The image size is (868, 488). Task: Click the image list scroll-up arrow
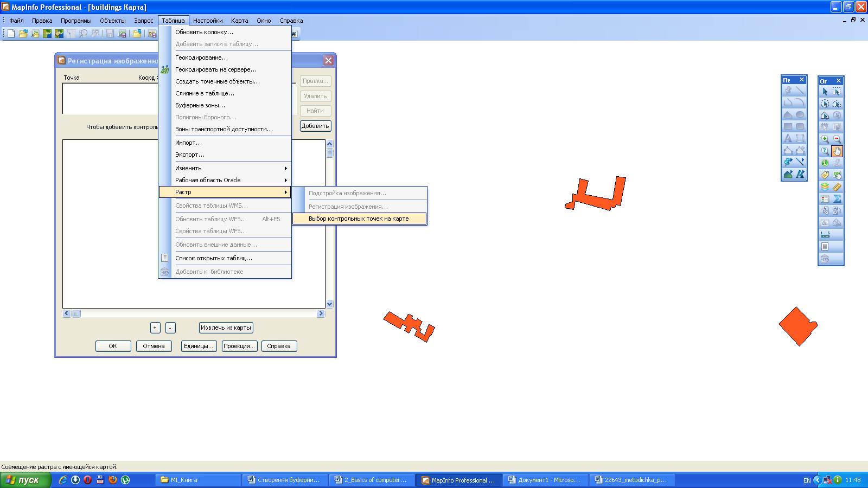point(329,144)
